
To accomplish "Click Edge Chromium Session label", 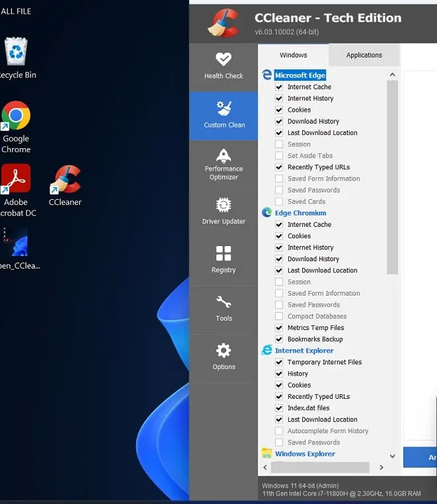I will pos(299,282).
